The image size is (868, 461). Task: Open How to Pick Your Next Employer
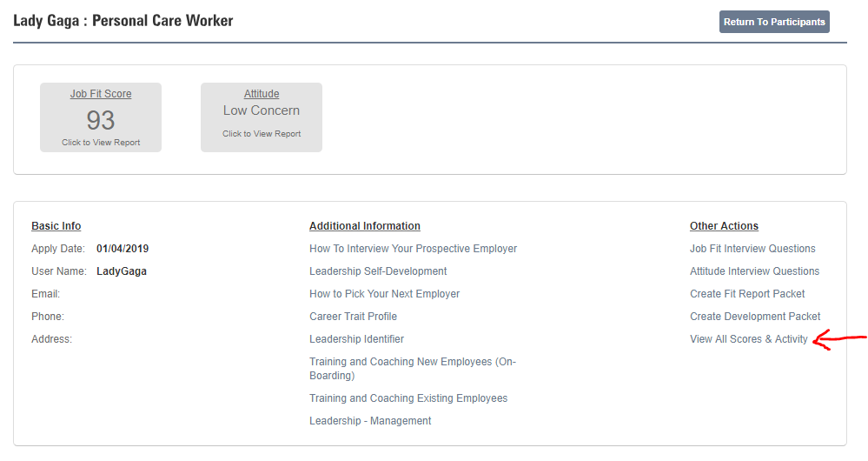(x=384, y=294)
